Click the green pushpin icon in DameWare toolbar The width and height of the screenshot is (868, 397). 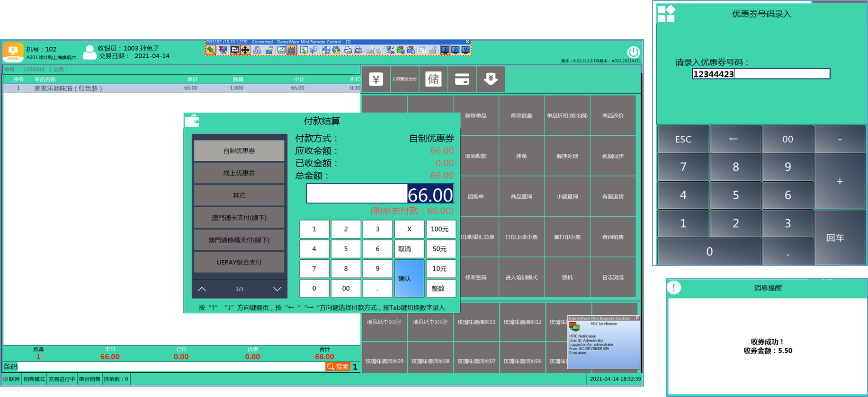pyautogui.click(x=211, y=50)
